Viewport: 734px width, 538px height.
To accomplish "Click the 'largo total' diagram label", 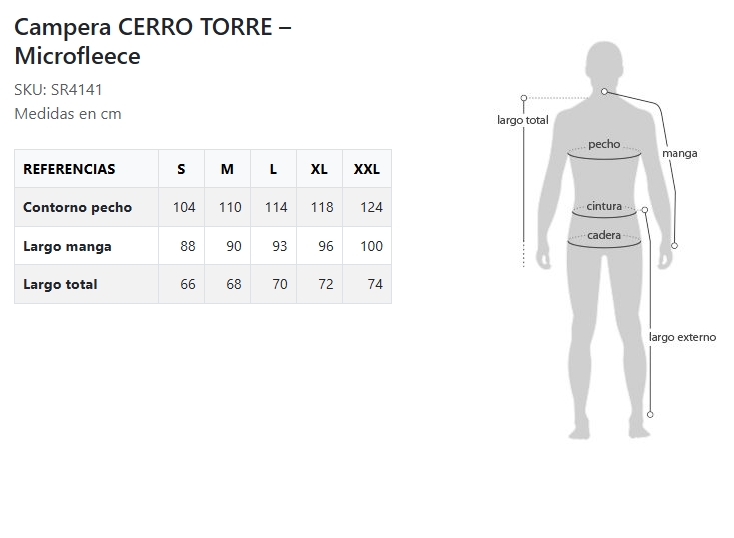I will 523,120.
